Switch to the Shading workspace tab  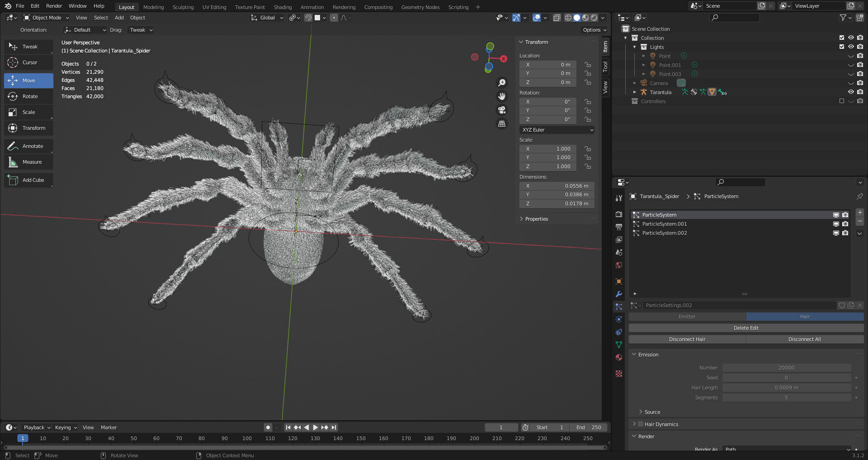pyautogui.click(x=283, y=7)
